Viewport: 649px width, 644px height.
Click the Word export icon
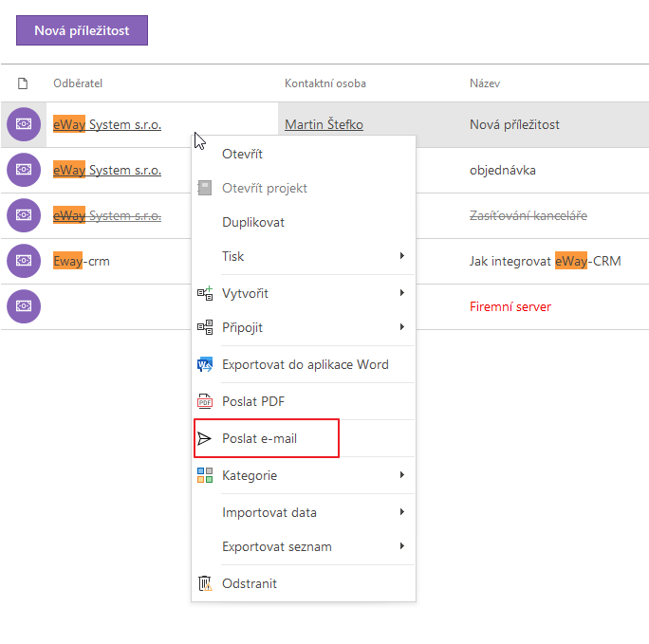pos(205,364)
